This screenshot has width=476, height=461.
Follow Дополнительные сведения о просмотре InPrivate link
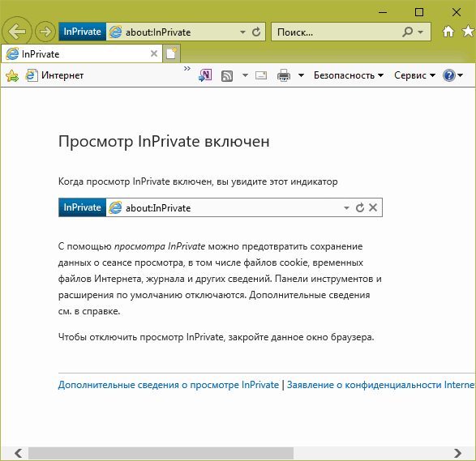click(169, 385)
